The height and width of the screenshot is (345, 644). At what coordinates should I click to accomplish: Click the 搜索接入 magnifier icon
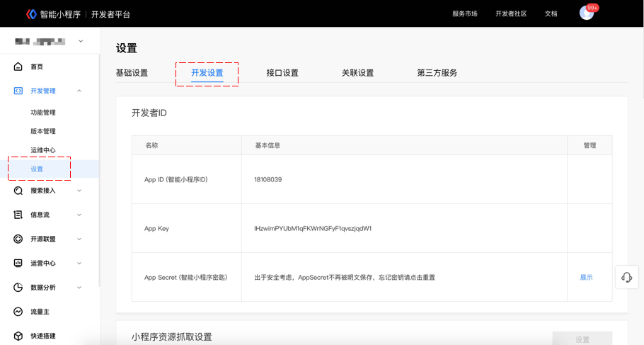(18, 191)
